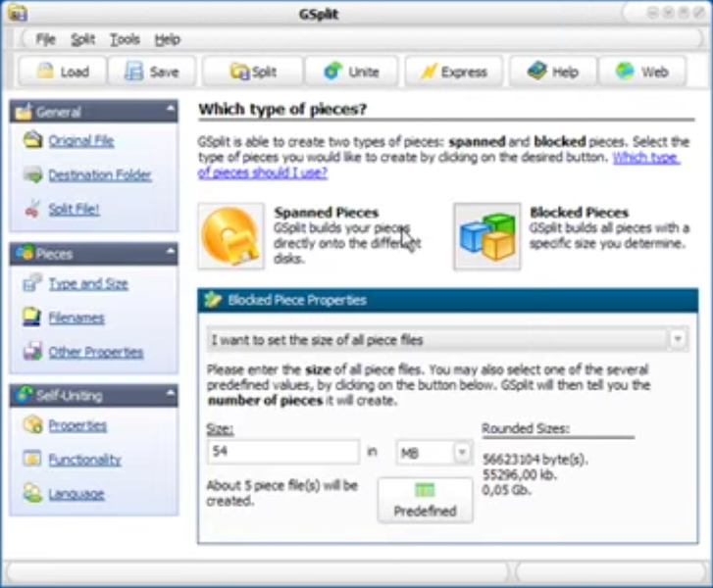Open the Destination Folder link
Viewport: 713px width, 588px height.
(100, 175)
